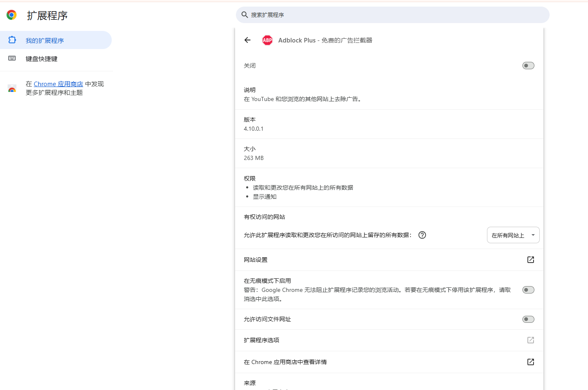The image size is (588, 390).
Task: Open the 网站设置 external link icon
Action: [531, 260]
